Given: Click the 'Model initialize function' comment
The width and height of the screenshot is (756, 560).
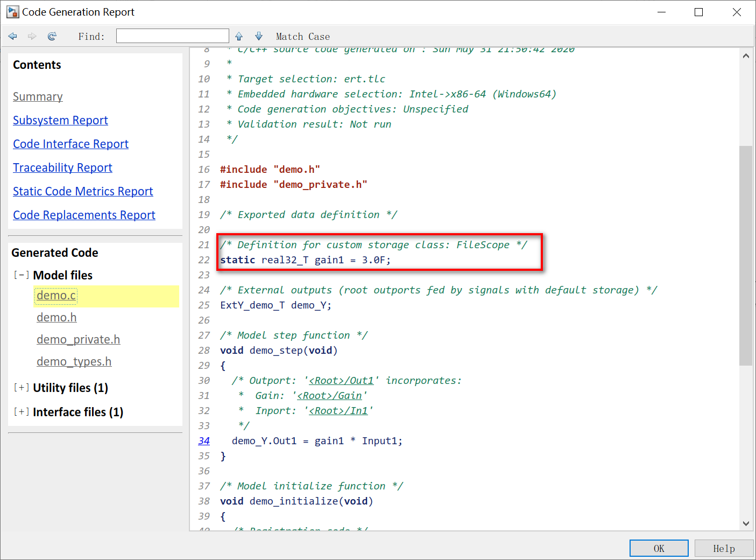Looking at the screenshot, I should tap(312, 486).
